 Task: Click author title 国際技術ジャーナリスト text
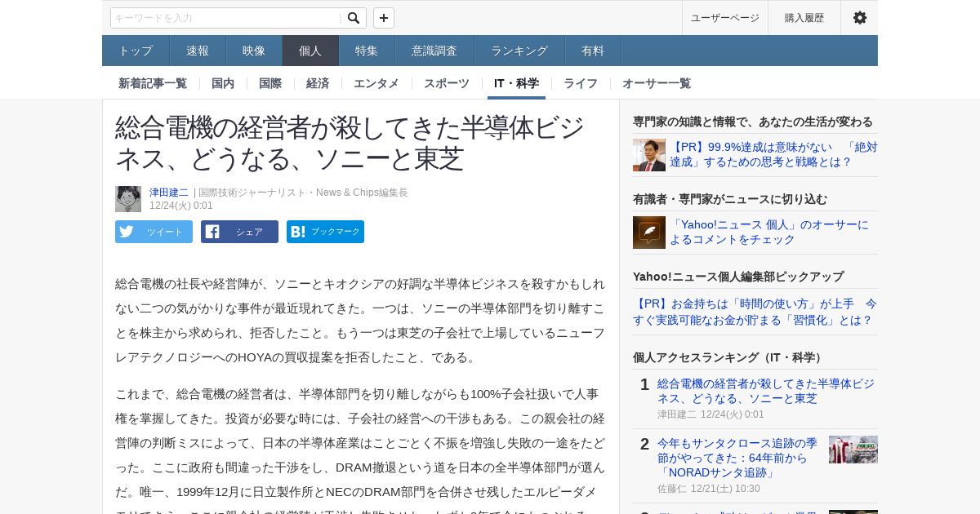[x=303, y=193]
